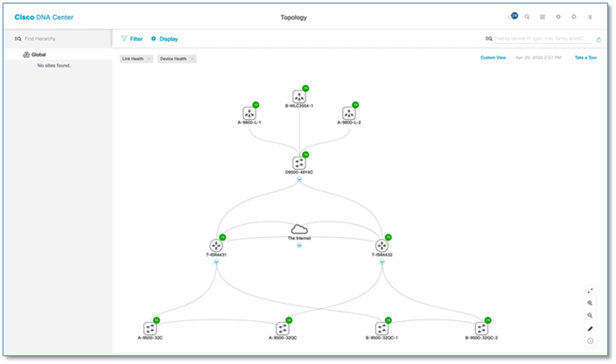Open the list menu icon at the header's end
616x364 pixels.
590,17
